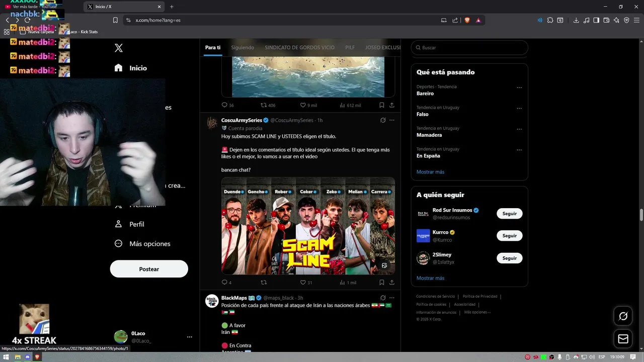Follow Red Sur Insumos
The image size is (644, 362).
pyautogui.click(x=509, y=214)
